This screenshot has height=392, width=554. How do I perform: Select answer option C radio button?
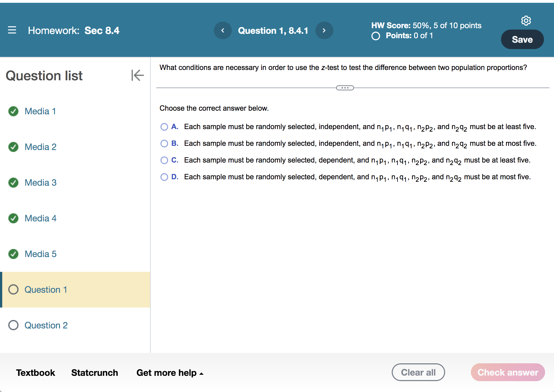[x=164, y=160]
